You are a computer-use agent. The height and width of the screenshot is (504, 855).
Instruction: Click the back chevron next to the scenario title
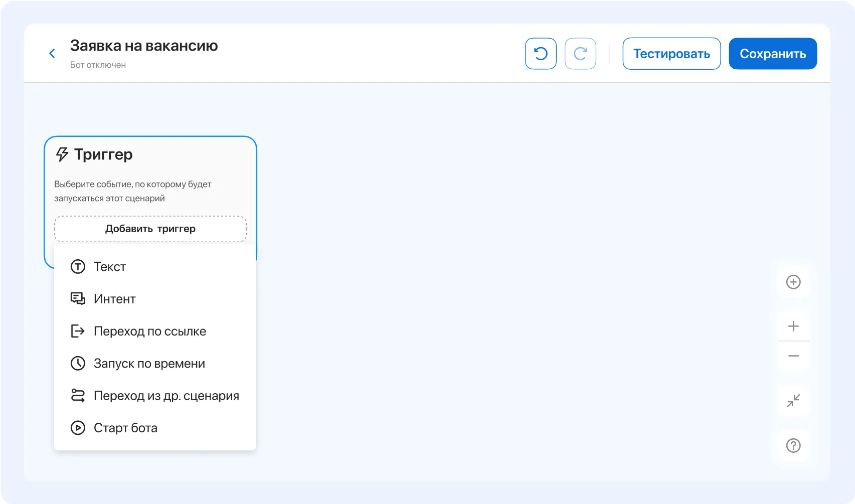(52, 53)
